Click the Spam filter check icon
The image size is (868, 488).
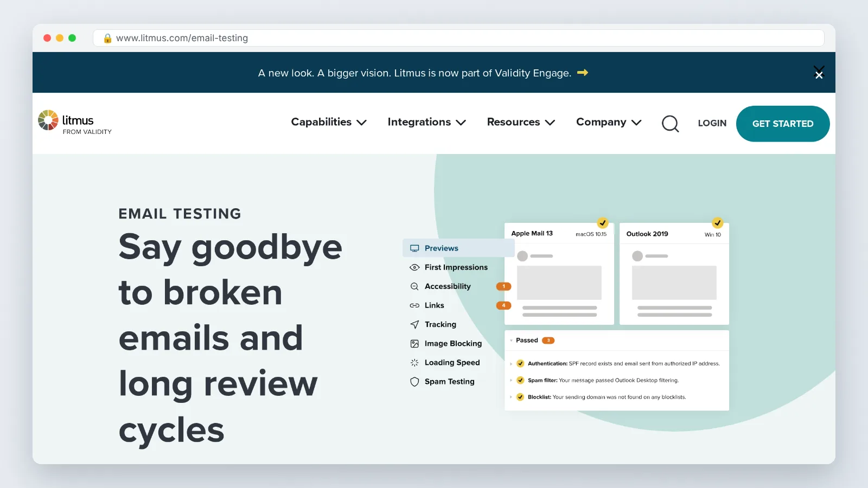[x=520, y=380]
